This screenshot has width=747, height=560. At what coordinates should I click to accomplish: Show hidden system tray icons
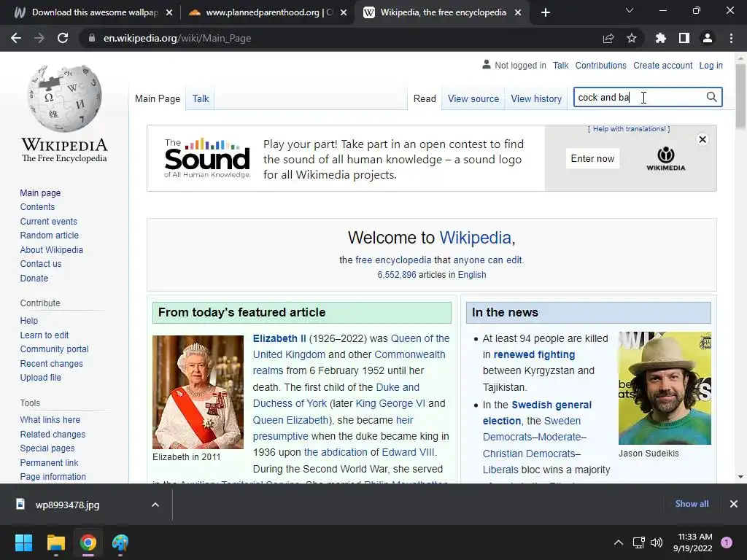click(x=619, y=542)
